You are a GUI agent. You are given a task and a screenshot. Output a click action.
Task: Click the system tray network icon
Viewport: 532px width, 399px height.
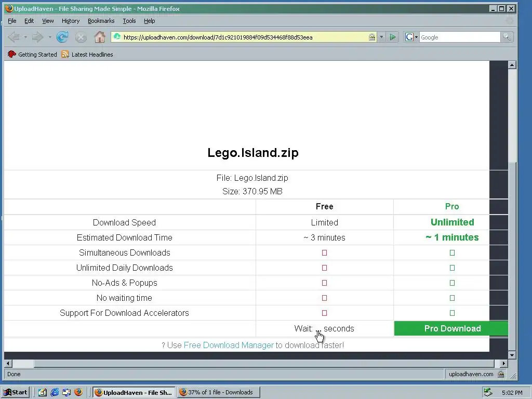pyautogui.click(x=488, y=392)
